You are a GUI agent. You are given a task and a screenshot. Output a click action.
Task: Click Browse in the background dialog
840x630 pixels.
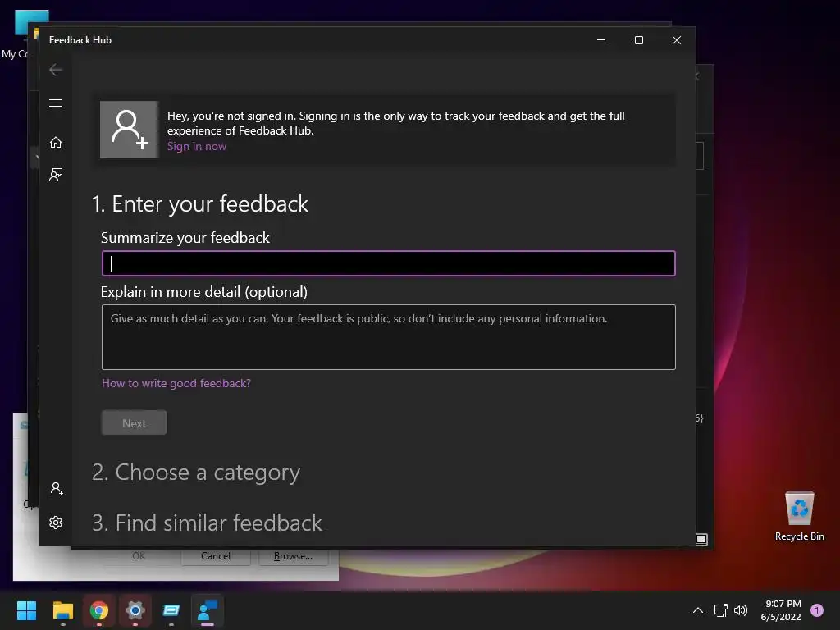(293, 556)
